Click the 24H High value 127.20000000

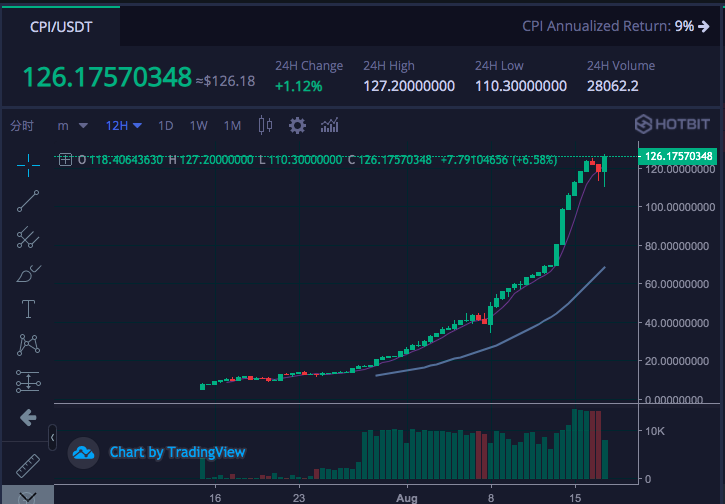pos(409,86)
